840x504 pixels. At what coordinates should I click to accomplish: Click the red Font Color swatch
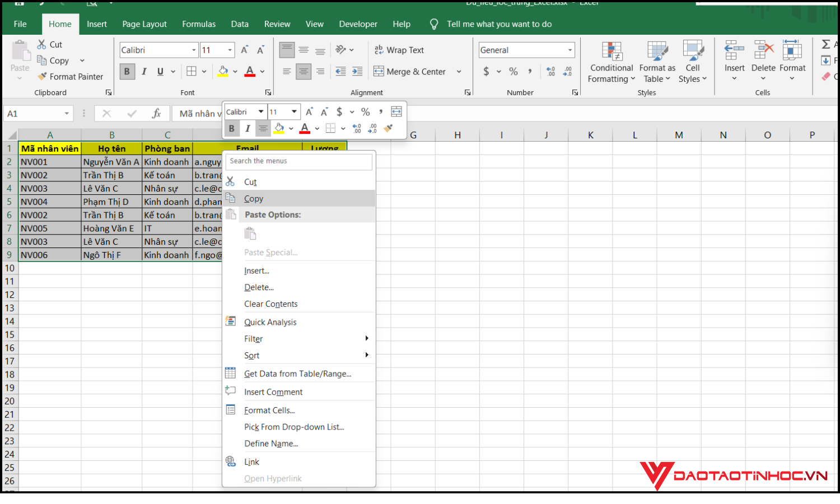[x=249, y=71]
